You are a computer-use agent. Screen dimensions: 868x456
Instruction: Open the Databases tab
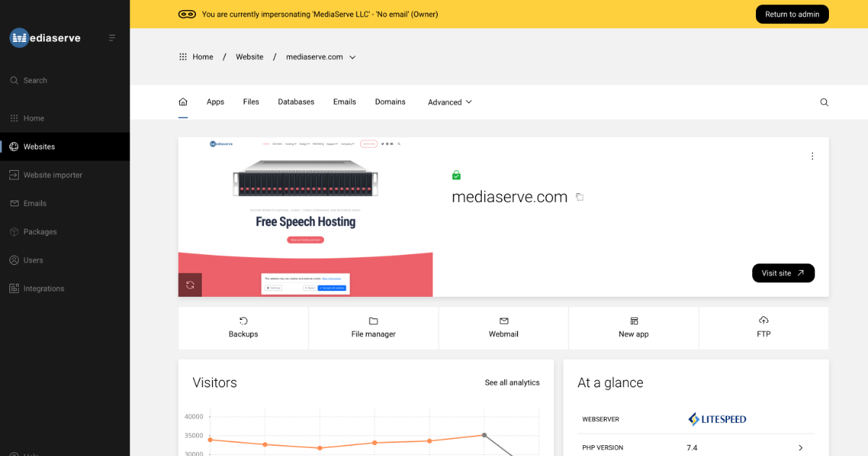pyautogui.click(x=296, y=102)
